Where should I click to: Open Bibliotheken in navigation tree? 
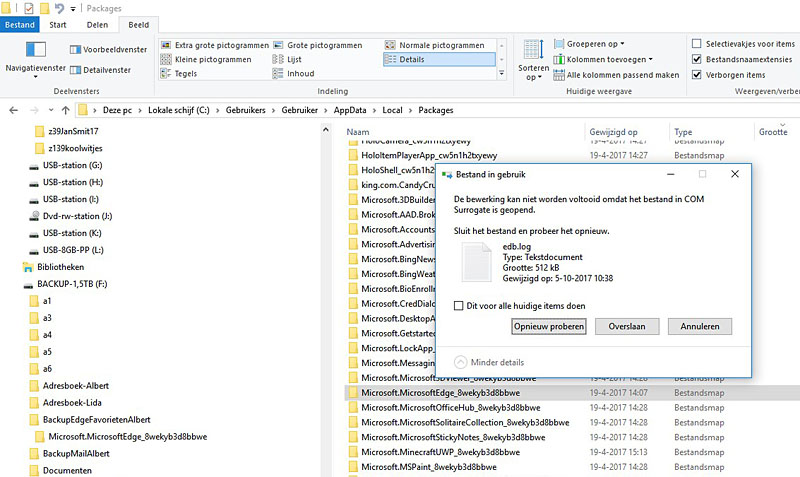(60, 266)
